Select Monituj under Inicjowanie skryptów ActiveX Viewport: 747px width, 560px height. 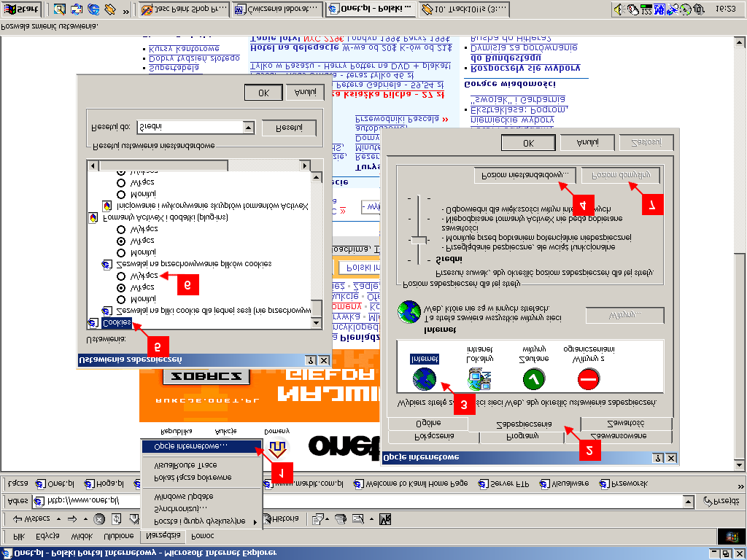[121, 194]
